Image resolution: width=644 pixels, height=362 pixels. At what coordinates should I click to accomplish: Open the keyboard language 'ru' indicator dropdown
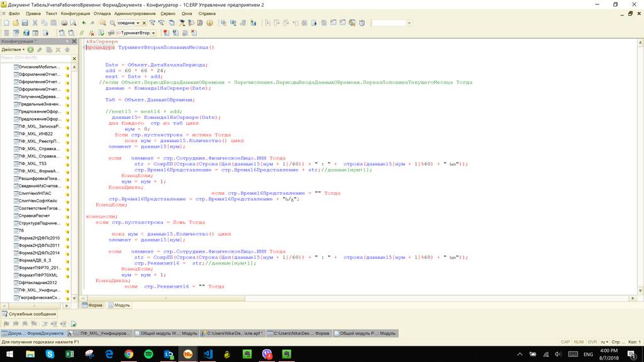click(x=604, y=341)
